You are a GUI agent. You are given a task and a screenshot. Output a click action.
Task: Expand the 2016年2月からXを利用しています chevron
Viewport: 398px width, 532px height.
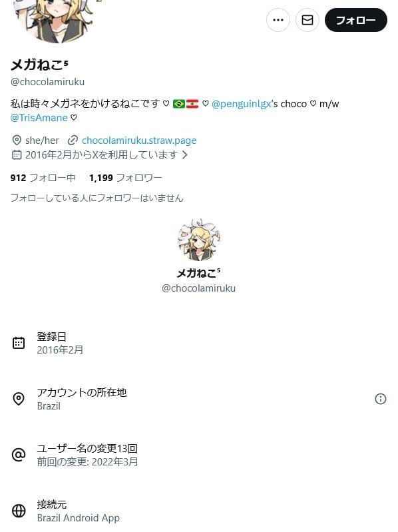click(x=185, y=155)
